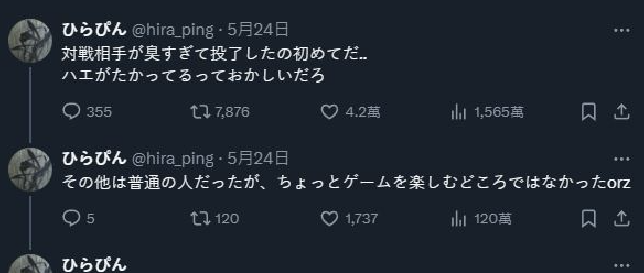
Task: Open 5月24日 timestamp on second tweet
Action: [257, 159]
